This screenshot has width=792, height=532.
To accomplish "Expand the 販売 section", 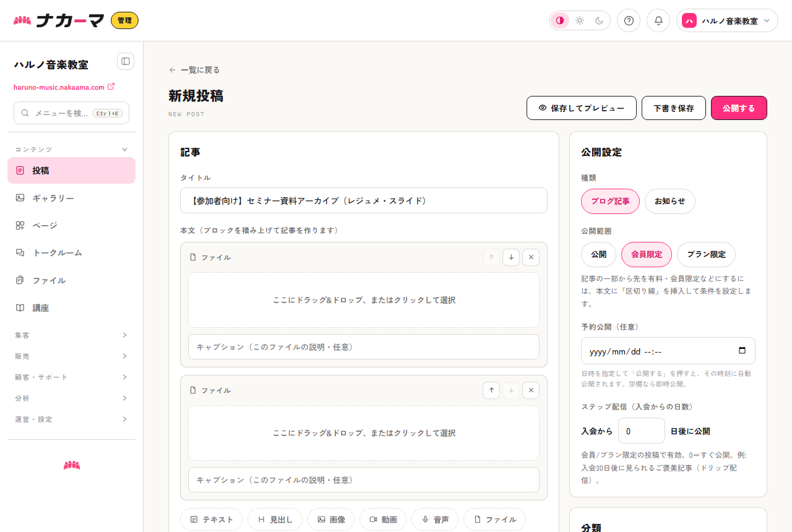I will [x=71, y=356].
